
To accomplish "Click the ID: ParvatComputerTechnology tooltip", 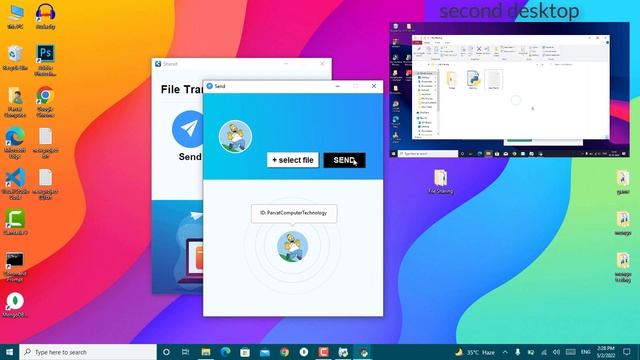I will (x=294, y=213).
